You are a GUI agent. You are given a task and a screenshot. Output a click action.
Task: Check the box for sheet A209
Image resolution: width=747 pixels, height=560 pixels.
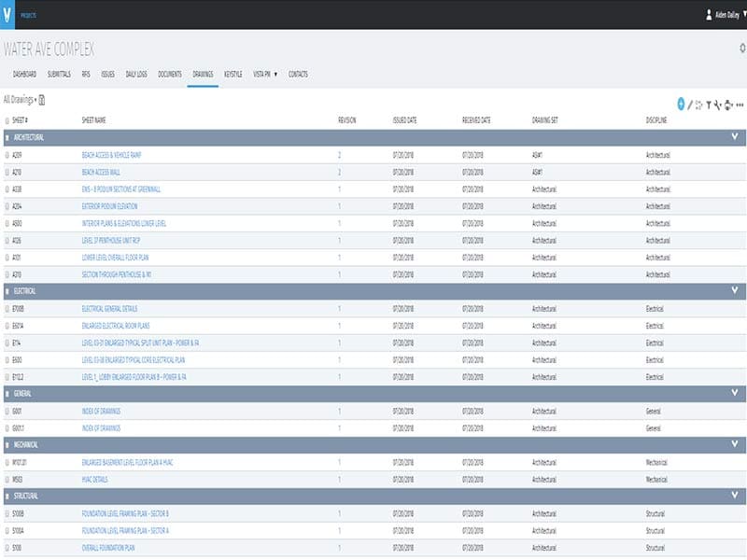pyautogui.click(x=7, y=155)
